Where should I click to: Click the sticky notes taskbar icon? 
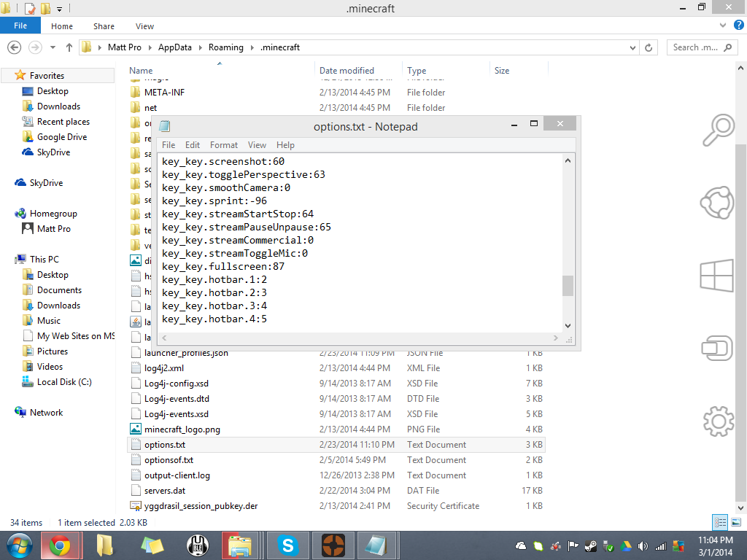pos(152,545)
